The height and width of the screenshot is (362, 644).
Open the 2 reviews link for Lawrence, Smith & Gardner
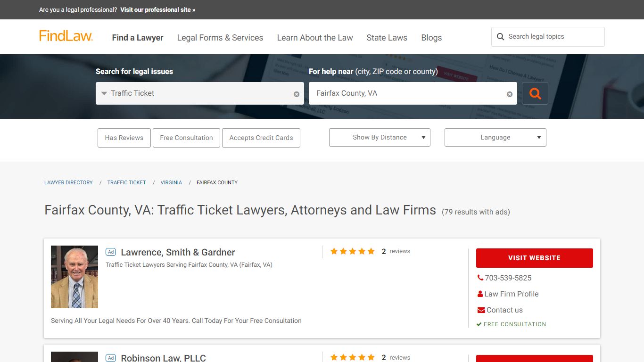[x=396, y=251]
